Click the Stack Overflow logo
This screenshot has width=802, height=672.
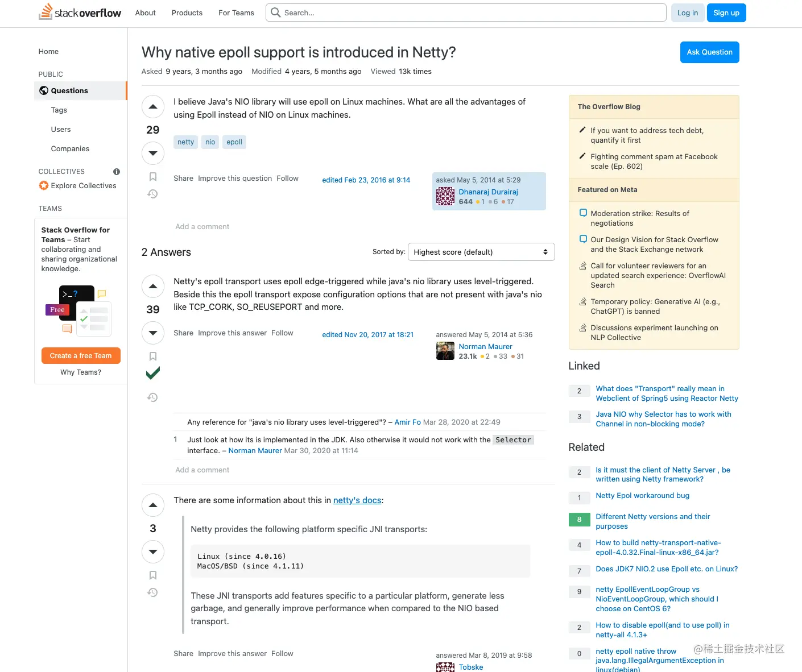[x=80, y=13]
